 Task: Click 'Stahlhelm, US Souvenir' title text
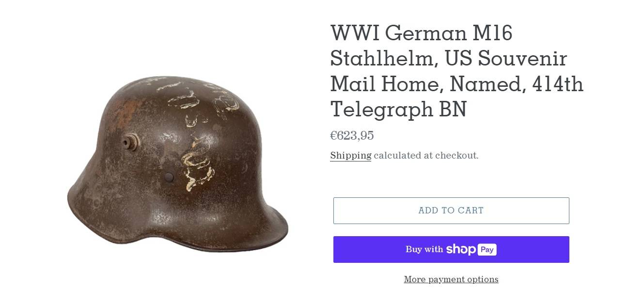pos(449,59)
